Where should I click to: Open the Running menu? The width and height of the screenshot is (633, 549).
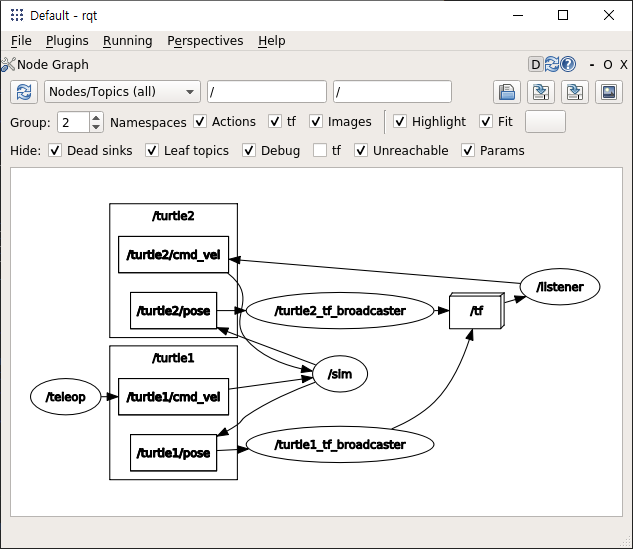128,41
